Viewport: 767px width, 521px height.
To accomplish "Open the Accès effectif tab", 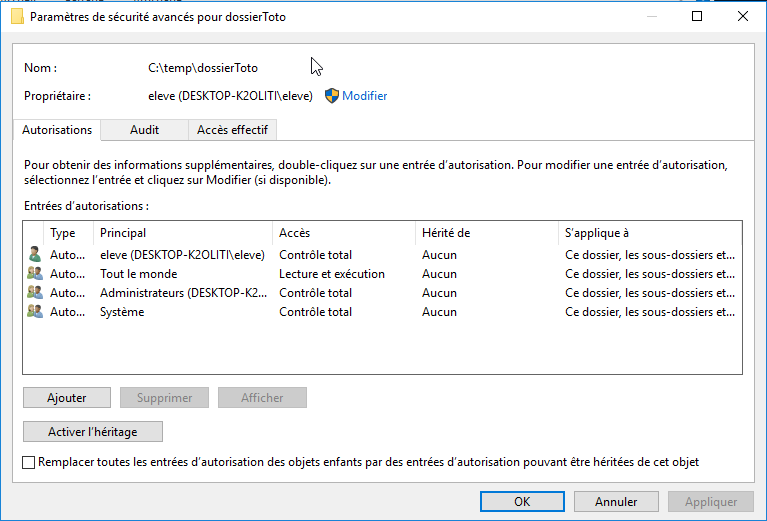I will pos(232,130).
